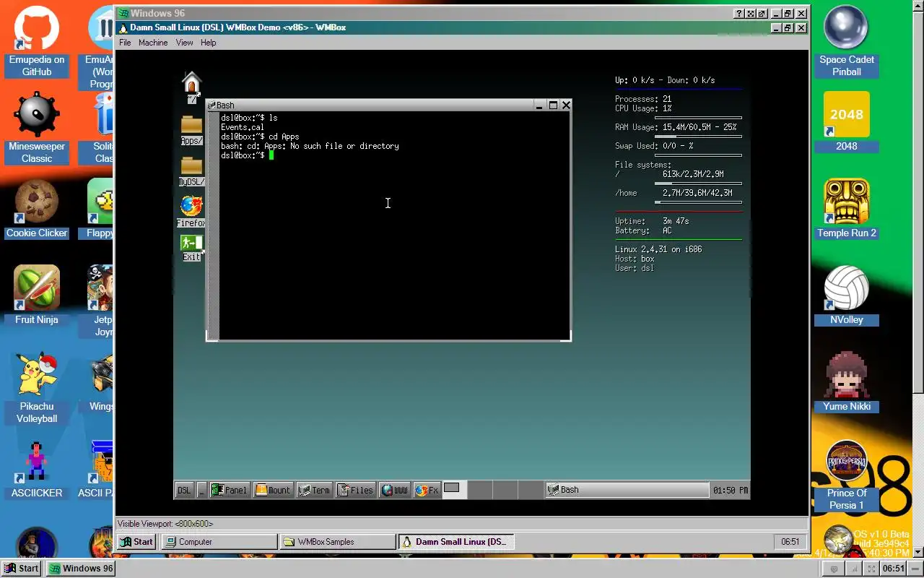The height and width of the screenshot is (578, 924).
Task: Select the Bash task in the DSL taskbar
Action: click(x=627, y=490)
